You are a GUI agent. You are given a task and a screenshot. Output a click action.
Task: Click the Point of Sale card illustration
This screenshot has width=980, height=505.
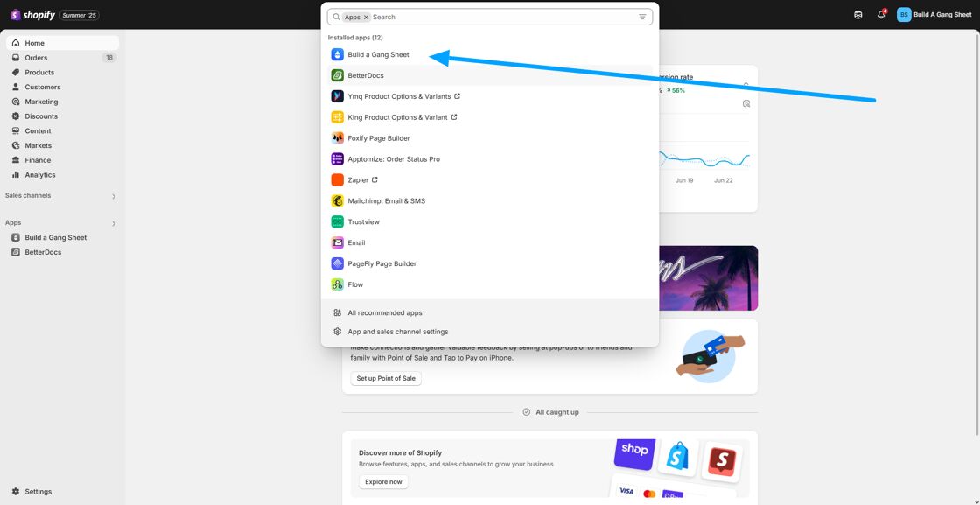pyautogui.click(x=710, y=355)
